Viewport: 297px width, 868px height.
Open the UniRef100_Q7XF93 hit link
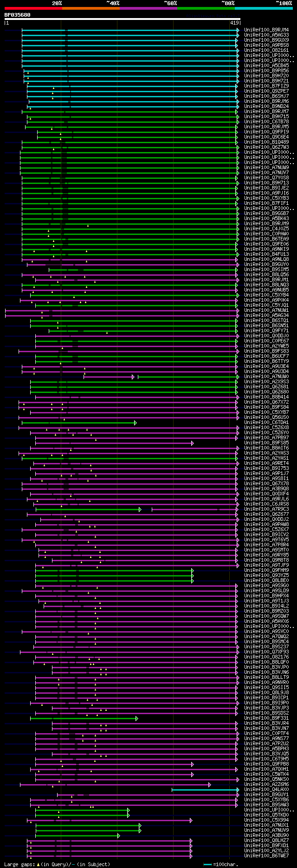266,652
